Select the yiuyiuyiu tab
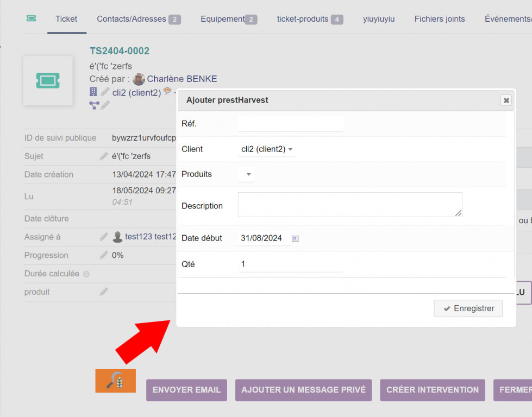The width and height of the screenshot is (532, 417). [x=379, y=19]
